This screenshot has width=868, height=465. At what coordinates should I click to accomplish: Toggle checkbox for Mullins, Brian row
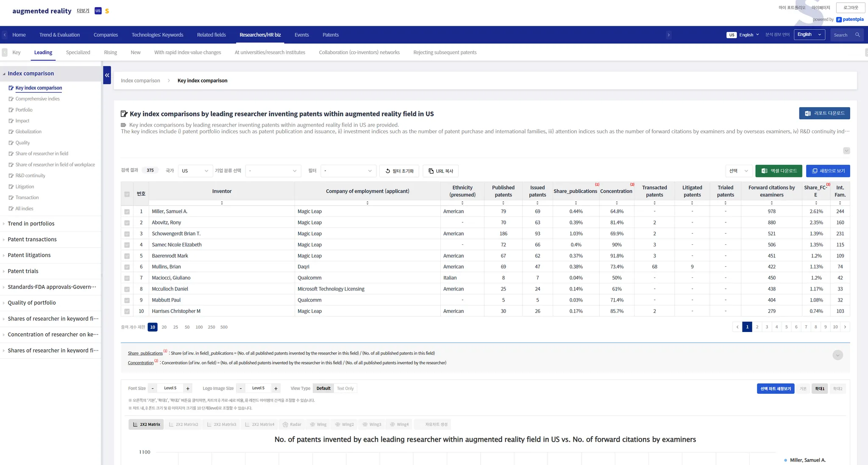pyautogui.click(x=127, y=267)
